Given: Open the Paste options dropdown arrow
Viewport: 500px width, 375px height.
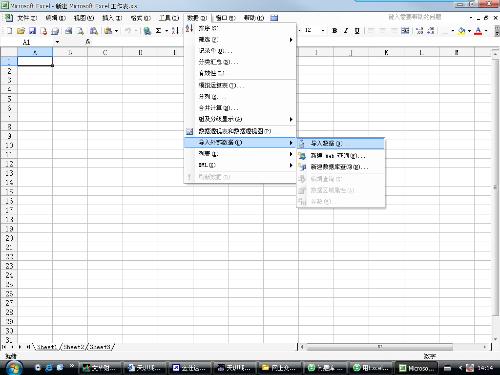Looking at the screenshot, I should (x=116, y=31).
